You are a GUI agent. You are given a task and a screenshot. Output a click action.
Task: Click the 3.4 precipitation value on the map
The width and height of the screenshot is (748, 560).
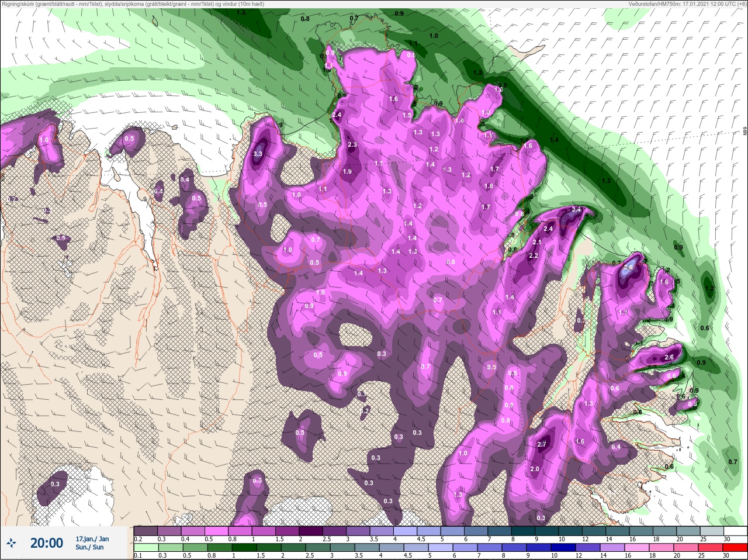[x=576, y=209]
